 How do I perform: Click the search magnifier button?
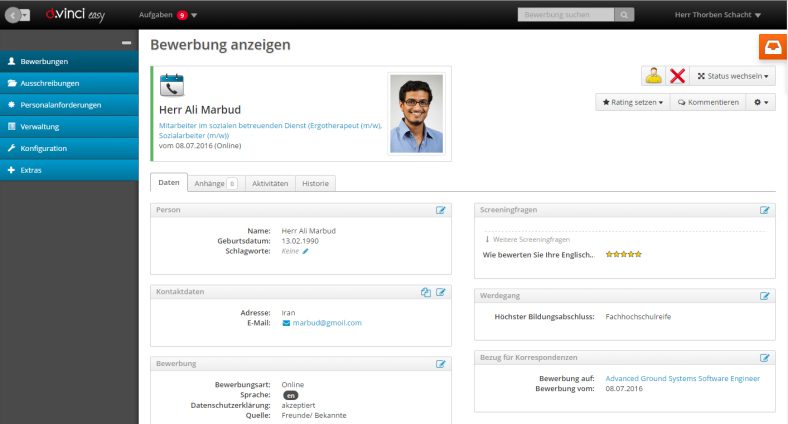(x=624, y=15)
